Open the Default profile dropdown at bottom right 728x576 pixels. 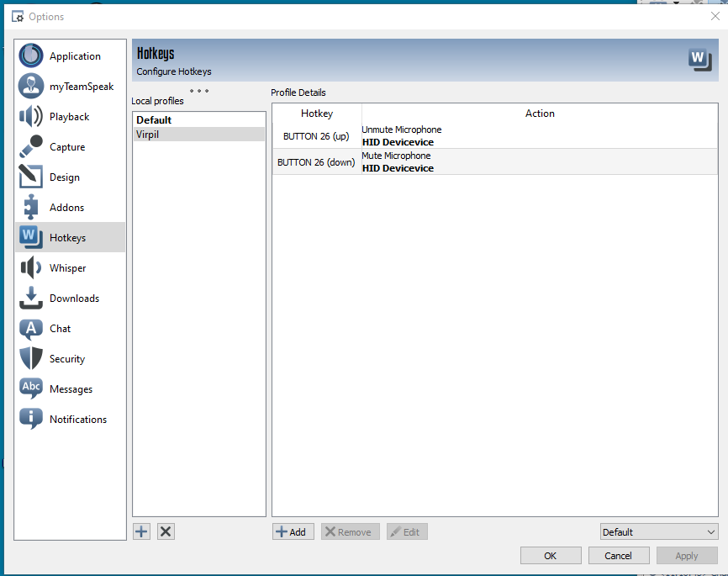click(x=659, y=532)
